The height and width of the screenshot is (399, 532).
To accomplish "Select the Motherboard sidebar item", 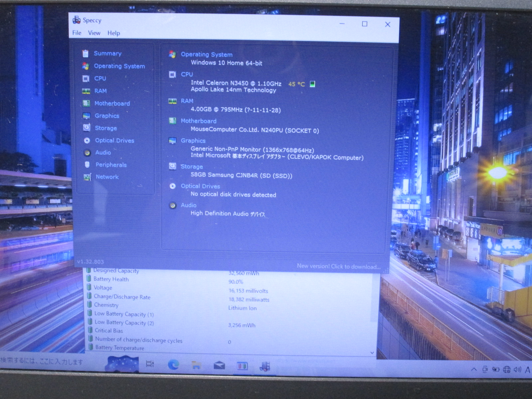I will coord(112,103).
